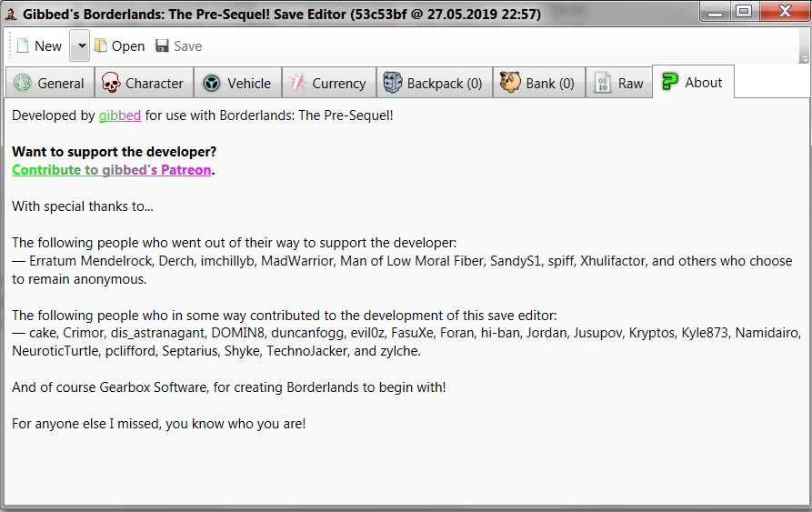Click the window title bar text
The width and height of the screenshot is (812, 512).
tap(281, 15)
